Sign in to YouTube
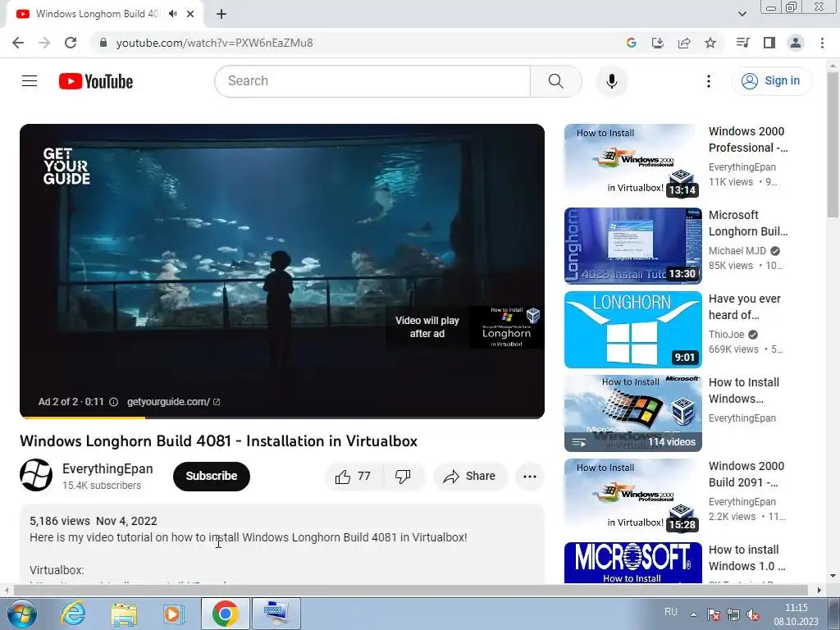 coord(771,81)
